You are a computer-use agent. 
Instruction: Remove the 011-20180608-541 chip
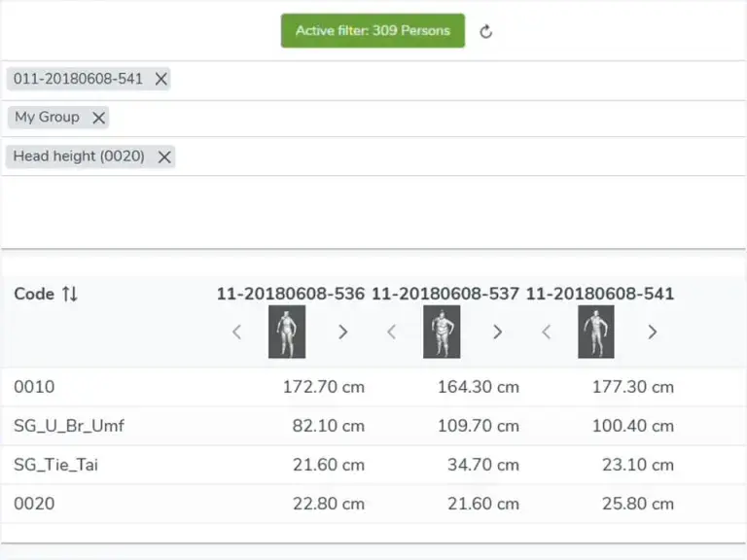pyautogui.click(x=161, y=79)
